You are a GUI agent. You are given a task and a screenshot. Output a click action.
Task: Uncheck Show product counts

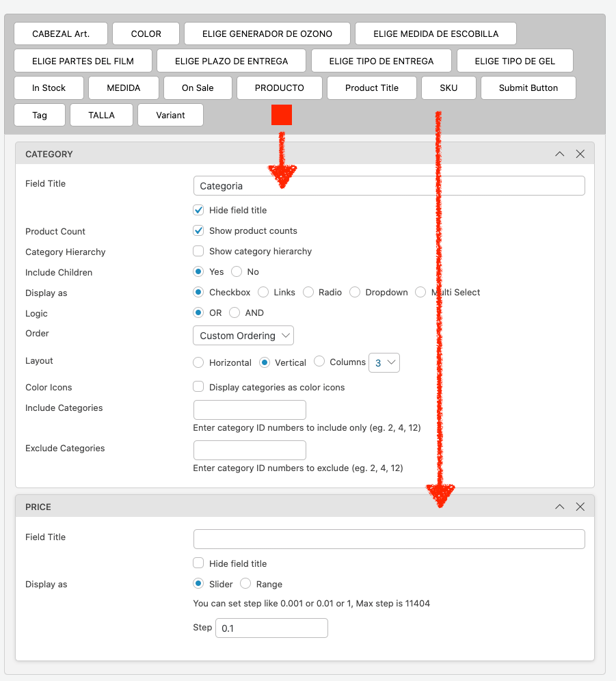(x=198, y=230)
